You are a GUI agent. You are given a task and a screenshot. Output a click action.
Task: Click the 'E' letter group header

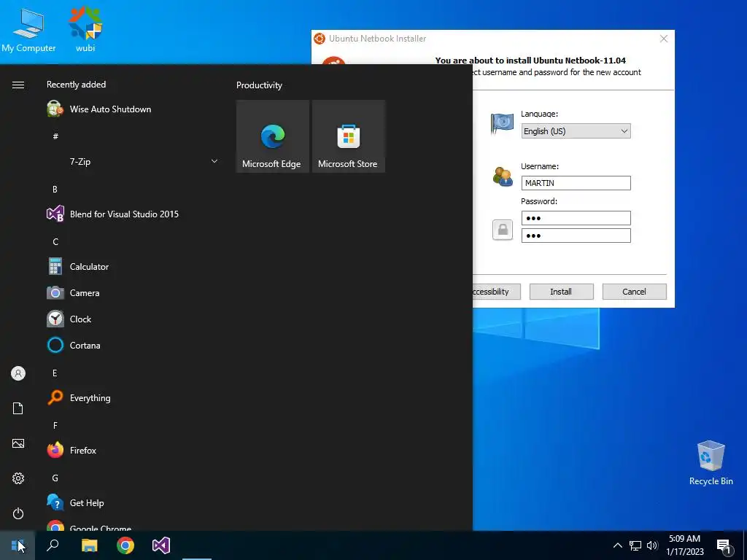[55, 373]
